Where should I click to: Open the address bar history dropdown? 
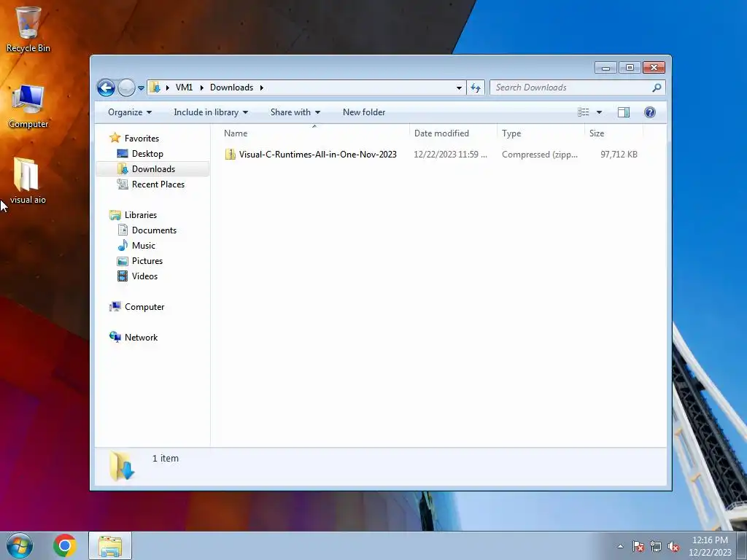pyautogui.click(x=459, y=87)
